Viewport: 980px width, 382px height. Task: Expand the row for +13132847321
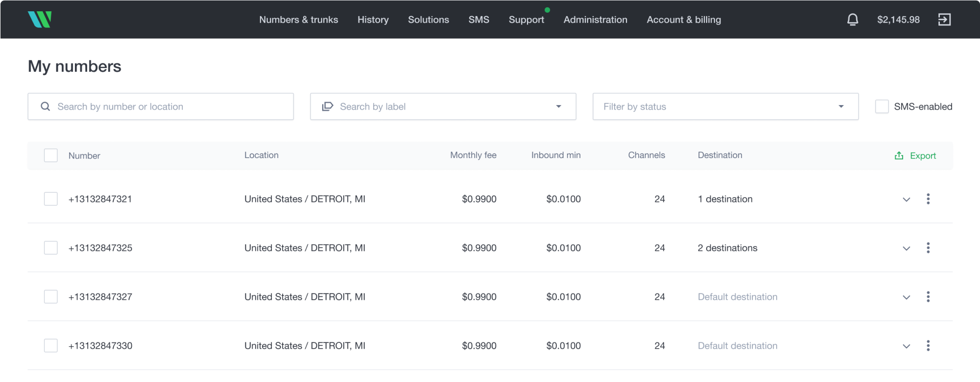(x=907, y=200)
